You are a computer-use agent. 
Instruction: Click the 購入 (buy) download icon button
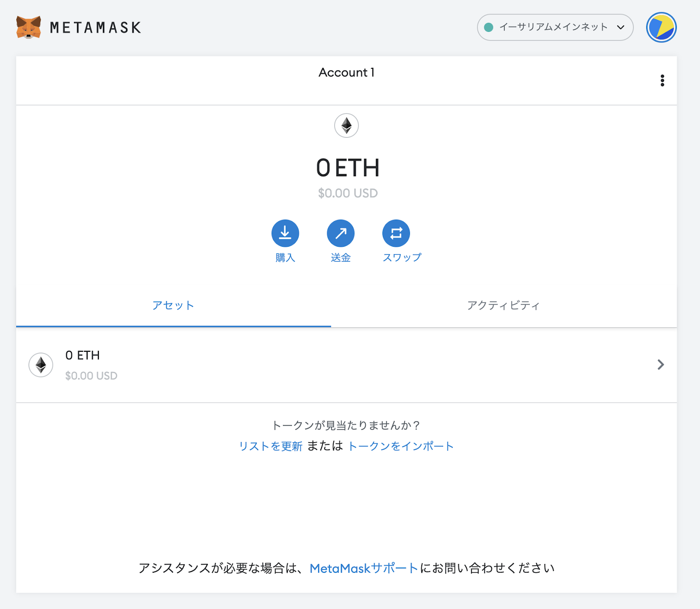285,233
